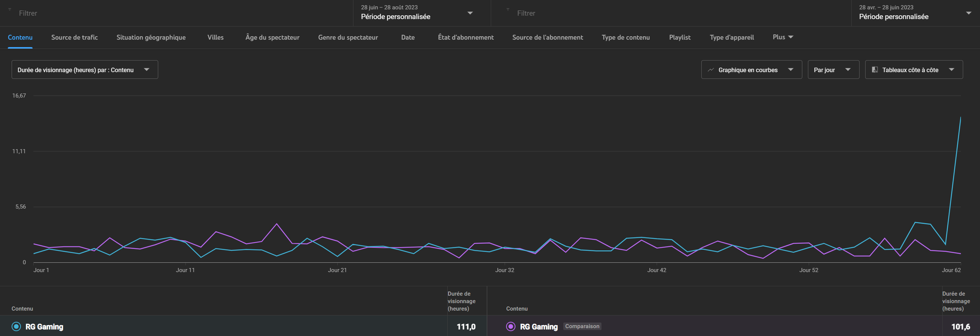Click the RG Gaming row with 111,0 hours
The image size is (980, 336).
244,326
